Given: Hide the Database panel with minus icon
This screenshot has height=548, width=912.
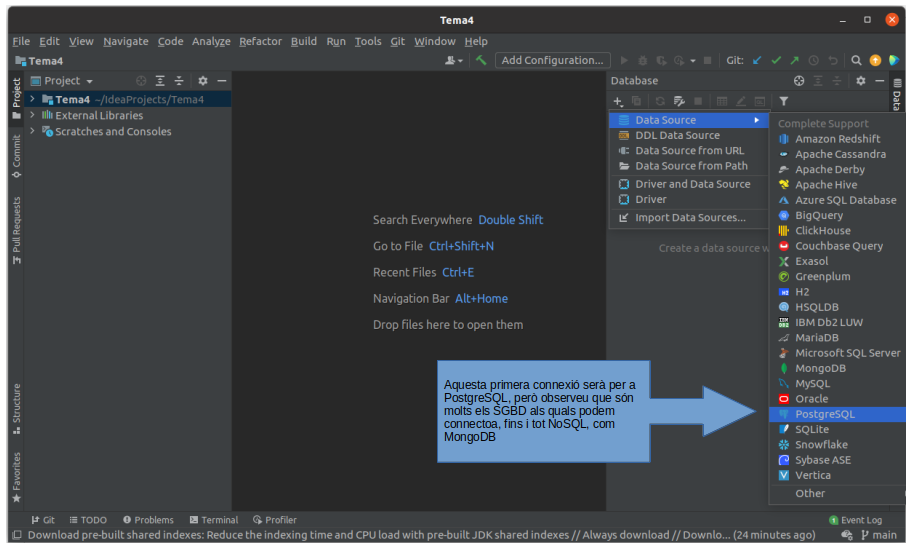Looking at the screenshot, I should [879, 81].
